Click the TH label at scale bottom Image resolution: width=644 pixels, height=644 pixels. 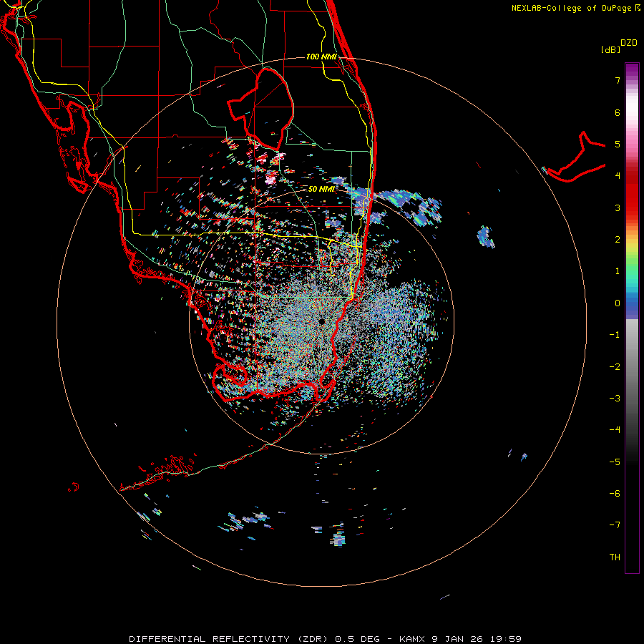[615, 557]
